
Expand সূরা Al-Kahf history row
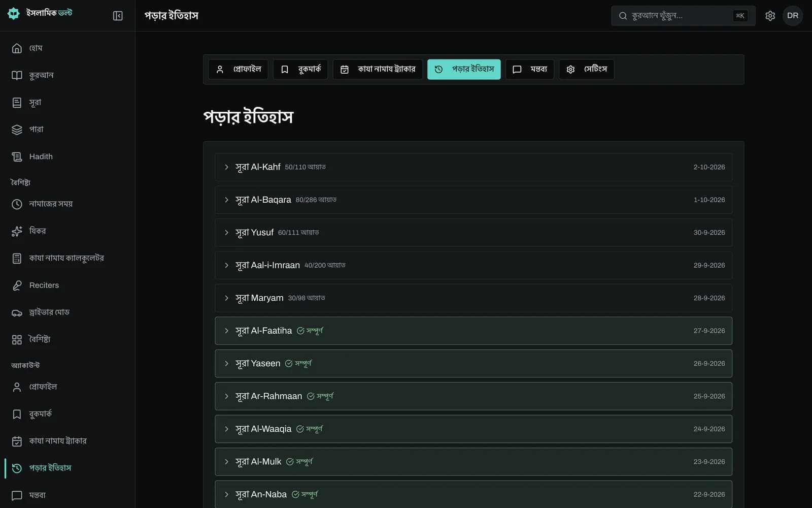(473, 167)
